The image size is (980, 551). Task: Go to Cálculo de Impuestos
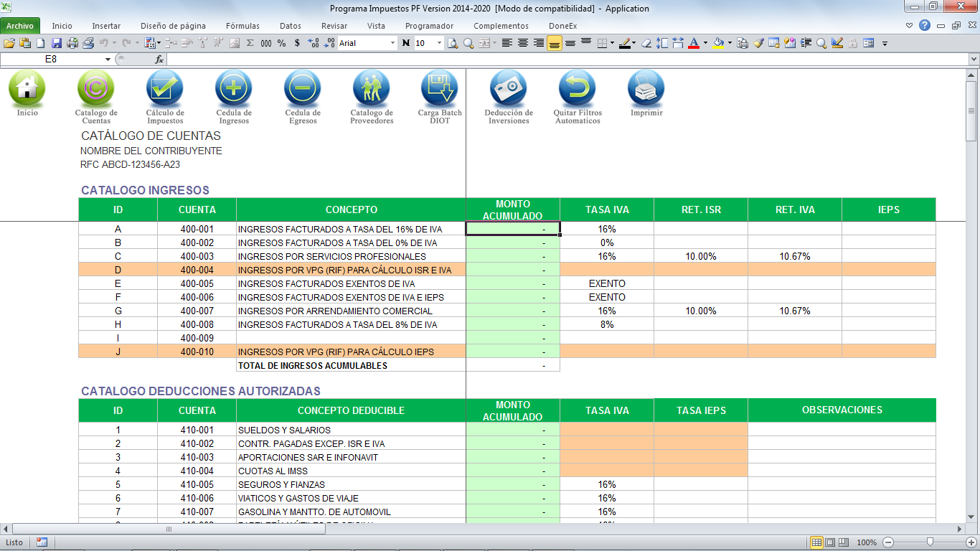pos(165,89)
